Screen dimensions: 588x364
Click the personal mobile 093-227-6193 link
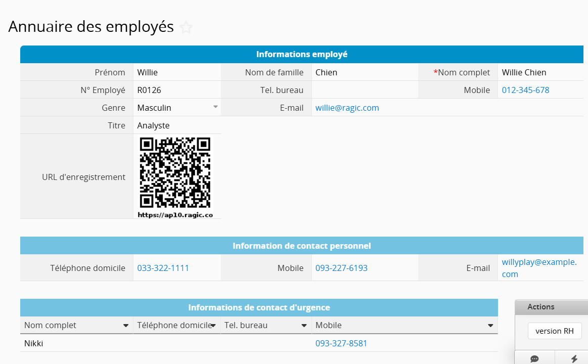(341, 268)
